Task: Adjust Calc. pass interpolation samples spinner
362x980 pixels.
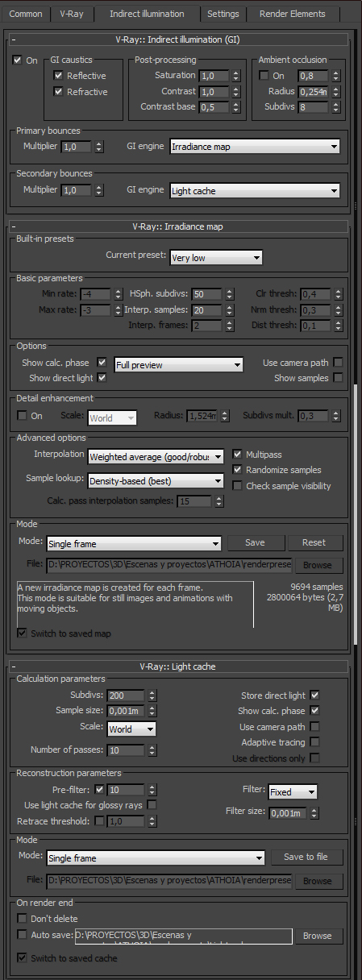Action: pyautogui.click(x=217, y=501)
